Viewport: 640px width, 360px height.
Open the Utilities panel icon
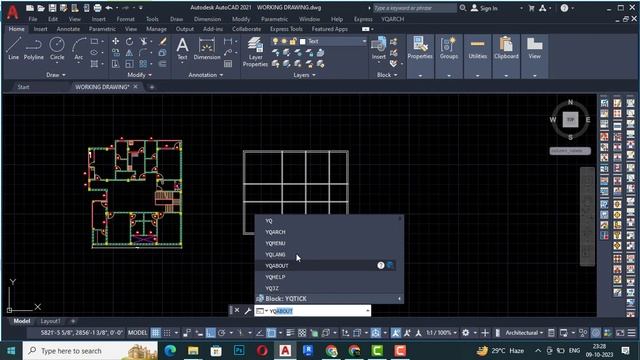point(477,49)
